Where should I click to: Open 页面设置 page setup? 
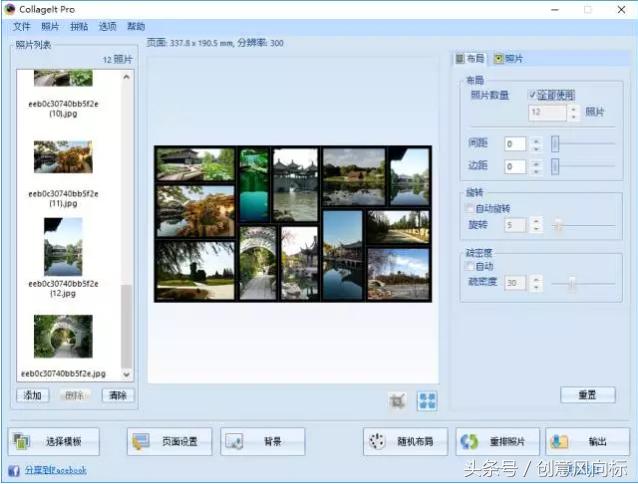click(169, 441)
